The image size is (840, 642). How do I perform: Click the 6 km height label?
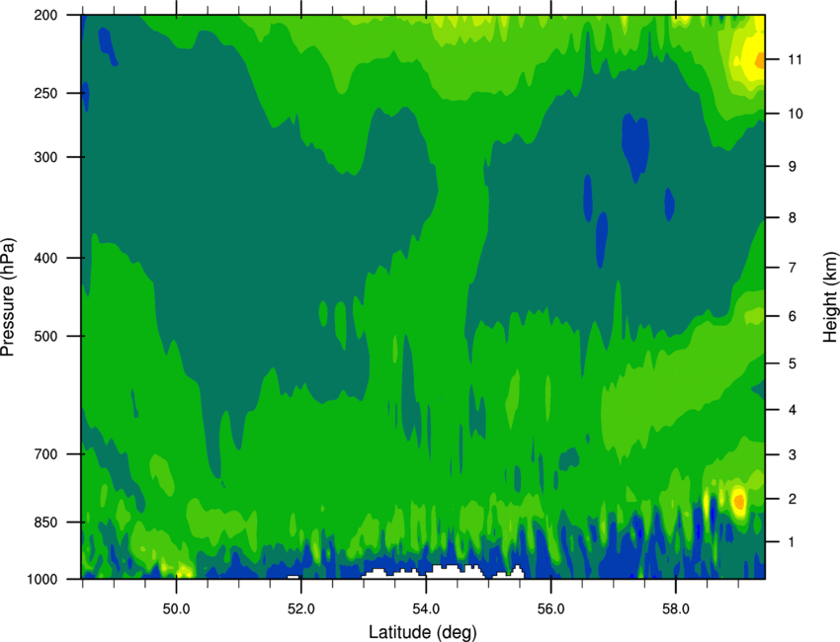(793, 316)
